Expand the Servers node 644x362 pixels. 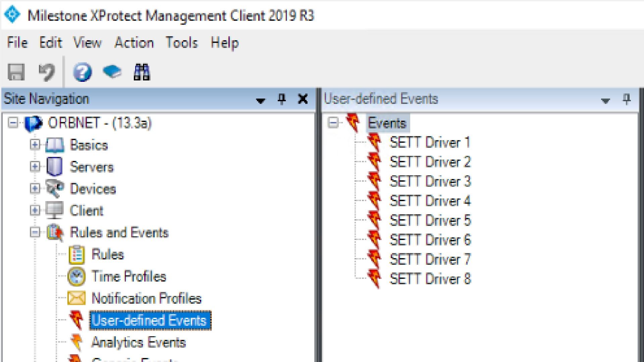[35, 167]
